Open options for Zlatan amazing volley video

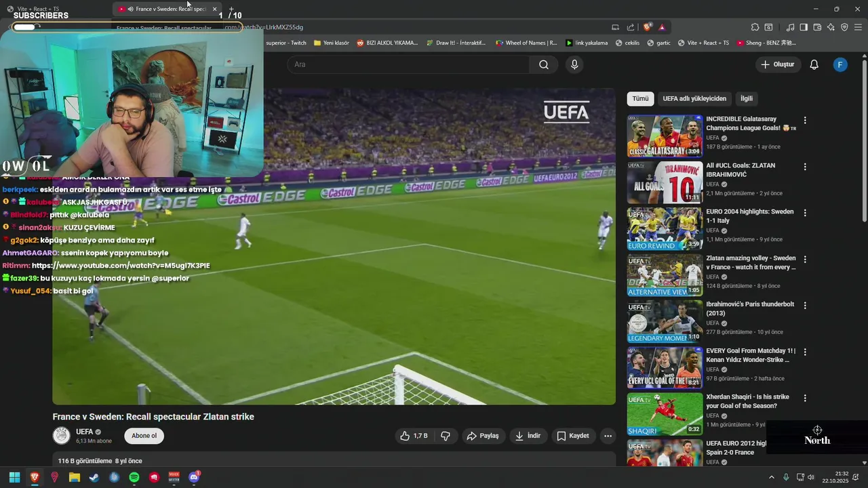805,260
